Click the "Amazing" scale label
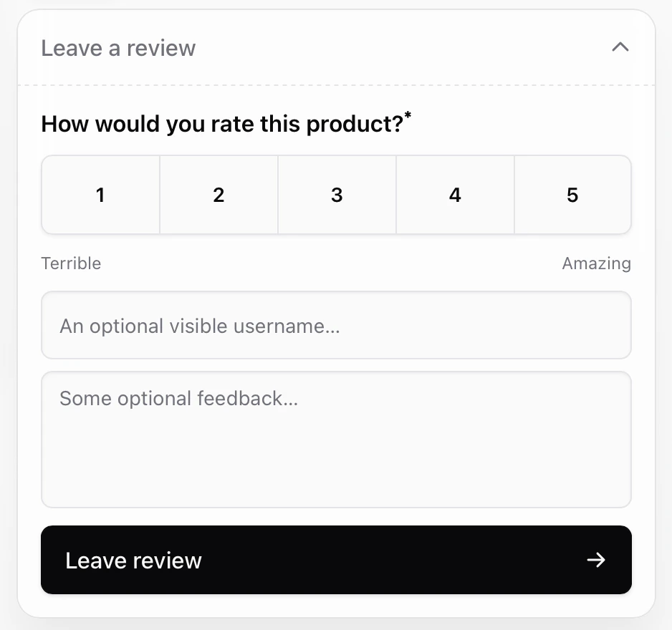The height and width of the screenshot is (630, 672). (596, 263)
